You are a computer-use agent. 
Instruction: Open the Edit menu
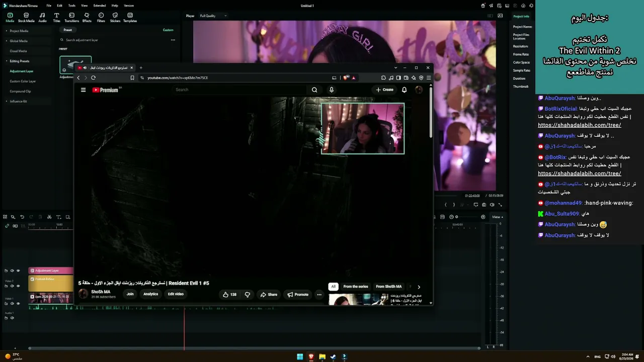click(x=59, y=6)
